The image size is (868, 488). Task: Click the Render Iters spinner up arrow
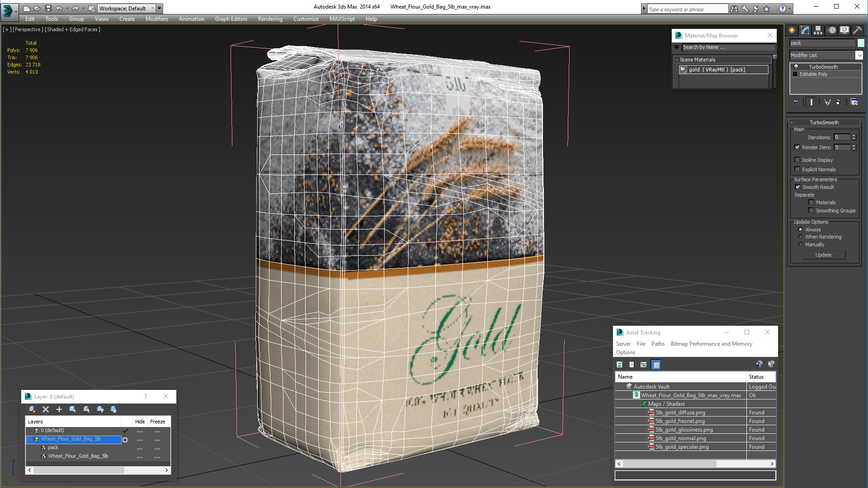(x=854, y=145)
